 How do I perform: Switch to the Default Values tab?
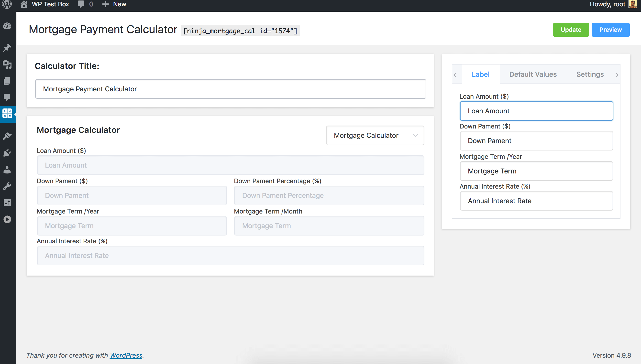click(533, 74)
